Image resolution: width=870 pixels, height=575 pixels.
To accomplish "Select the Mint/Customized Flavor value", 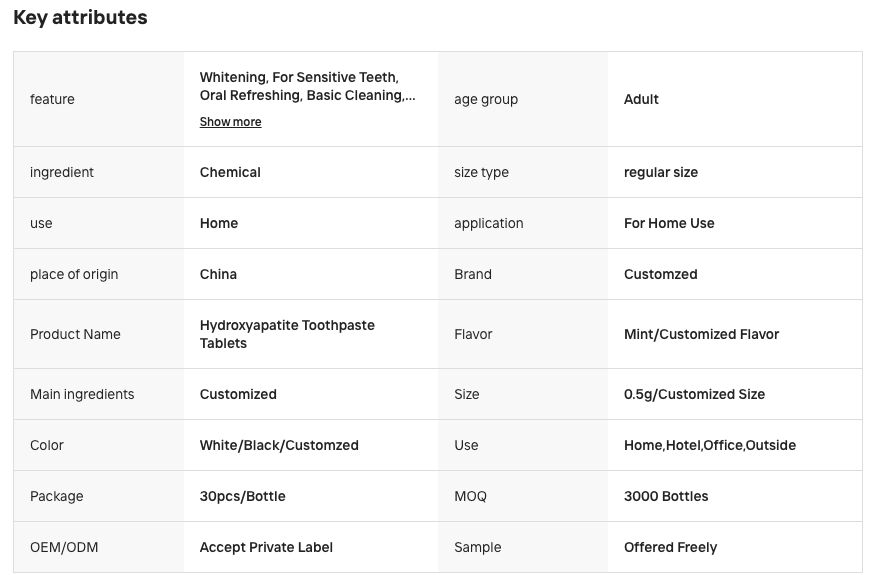I will (701, 335).
